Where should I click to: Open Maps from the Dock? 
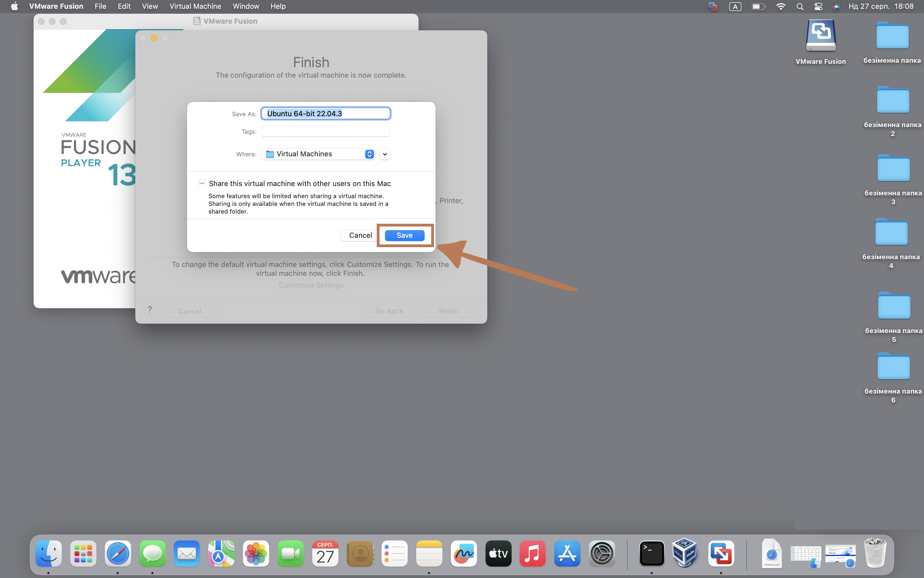[221, 553]
